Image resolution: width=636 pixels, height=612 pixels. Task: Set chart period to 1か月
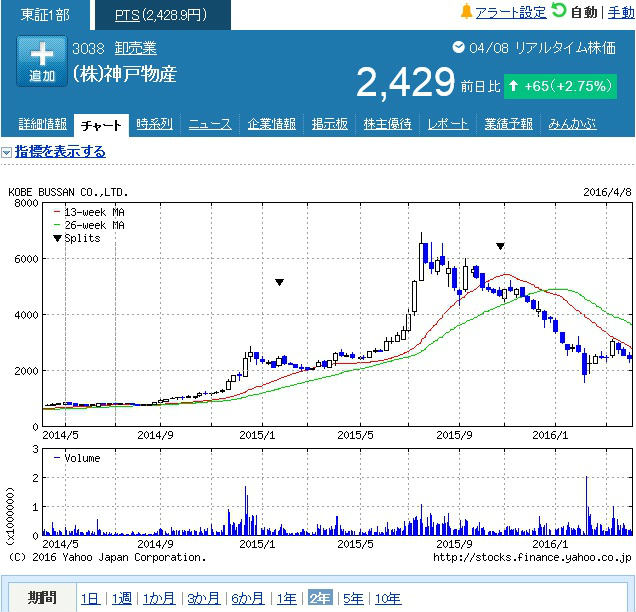pos(159,598)
